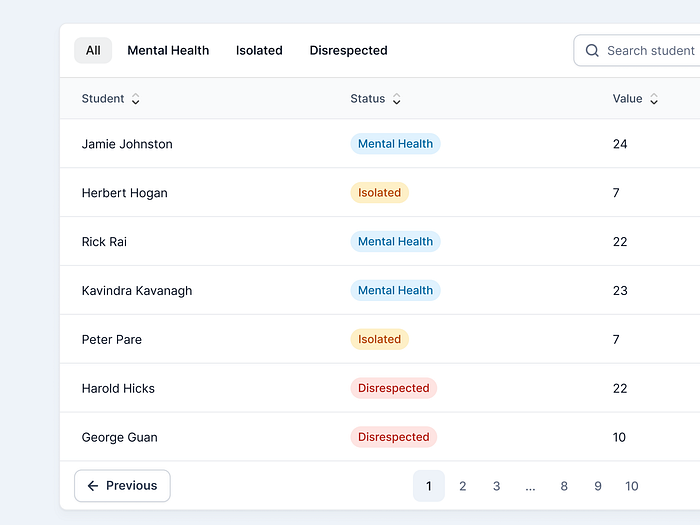The image size is (700, 525).
Task: Go to pagination page 3
Action: [496, 486]
